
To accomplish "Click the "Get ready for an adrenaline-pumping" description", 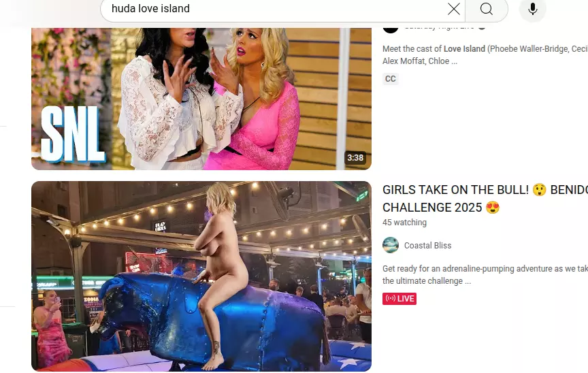I will pyautogui.click(x=485, y=275).
